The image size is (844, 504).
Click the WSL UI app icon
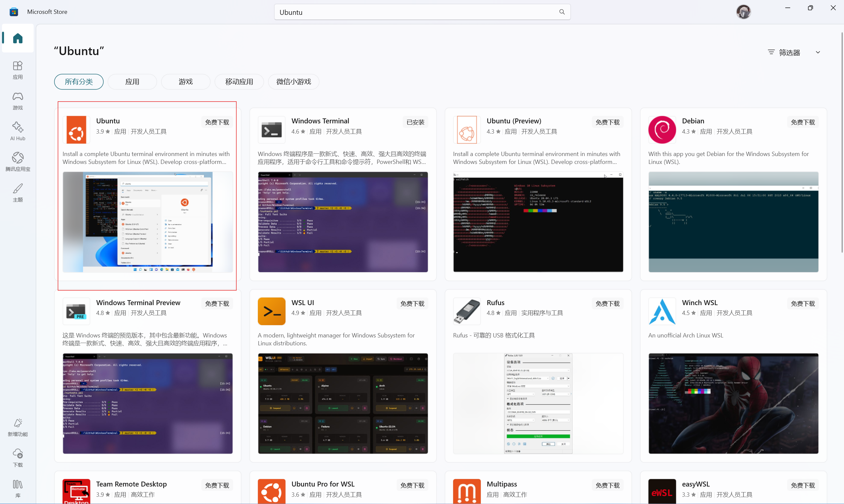click(271, 311)
